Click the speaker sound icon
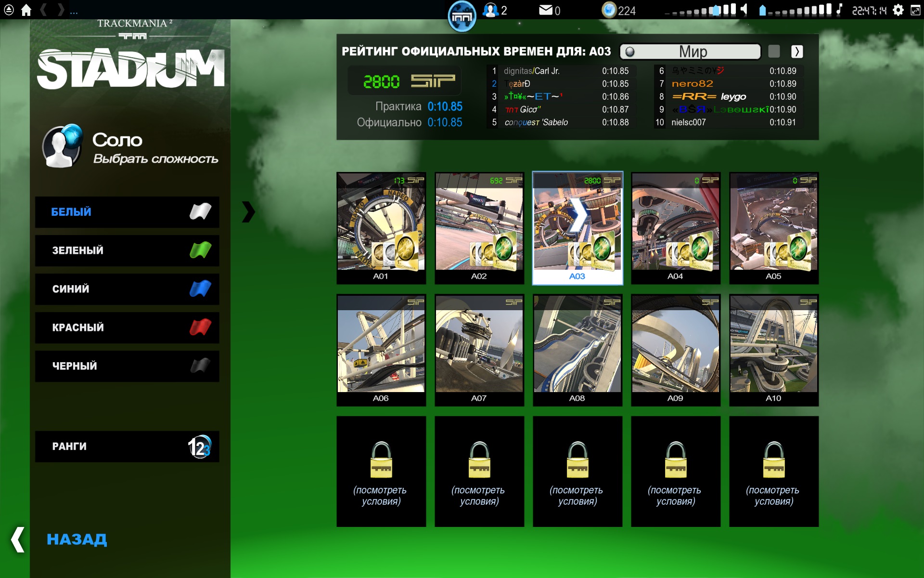This screenshot has width=924, height=578. 744,10
